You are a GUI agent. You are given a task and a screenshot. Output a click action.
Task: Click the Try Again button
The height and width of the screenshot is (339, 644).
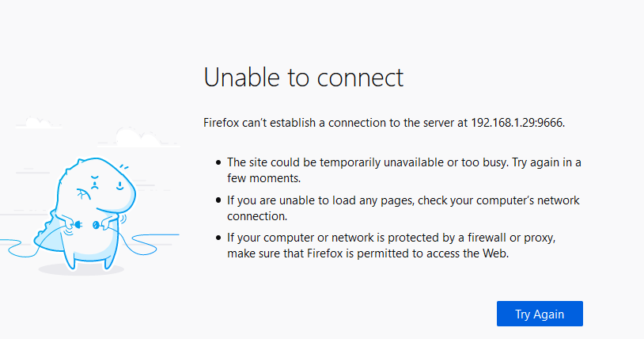[x=540, y=314]
